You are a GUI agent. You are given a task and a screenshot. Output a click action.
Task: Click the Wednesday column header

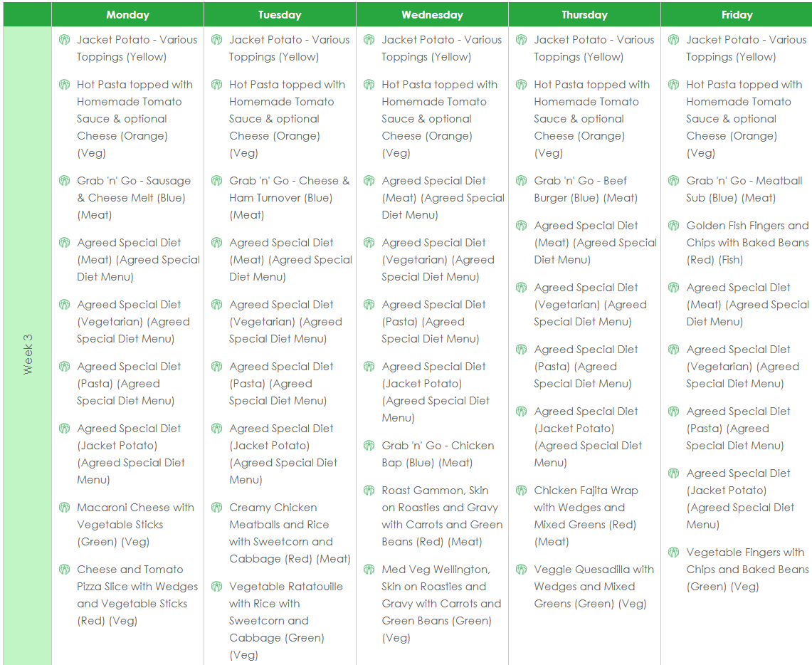[x=432, y=14]
